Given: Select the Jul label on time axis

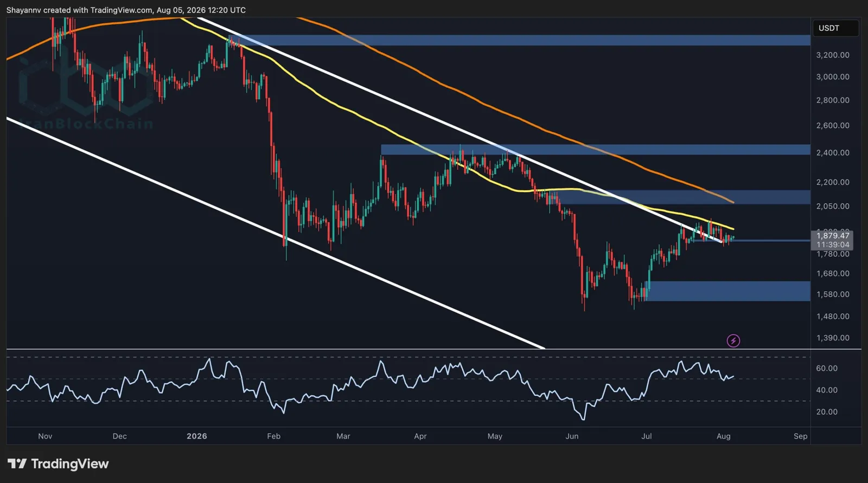Looking at the screenshot, I should pyautogui.click(x=646, y=436).
